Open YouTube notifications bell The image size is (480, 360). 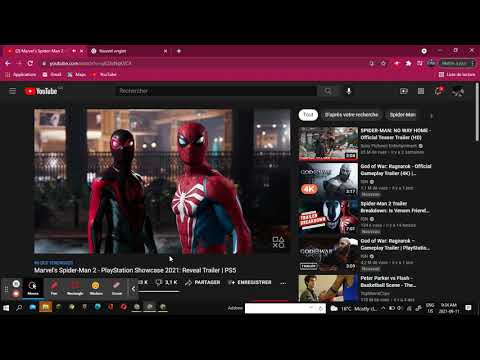click(x=438, y=91)
